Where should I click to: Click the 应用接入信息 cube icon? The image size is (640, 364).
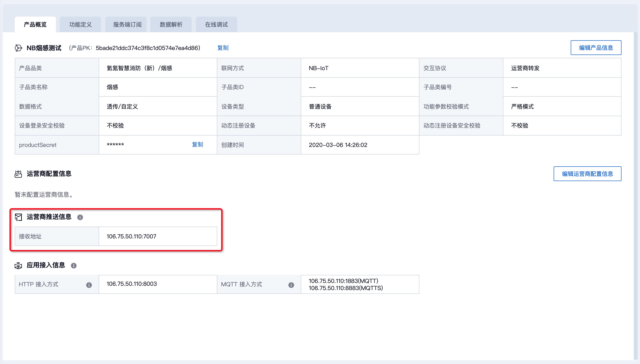point(18,265)
